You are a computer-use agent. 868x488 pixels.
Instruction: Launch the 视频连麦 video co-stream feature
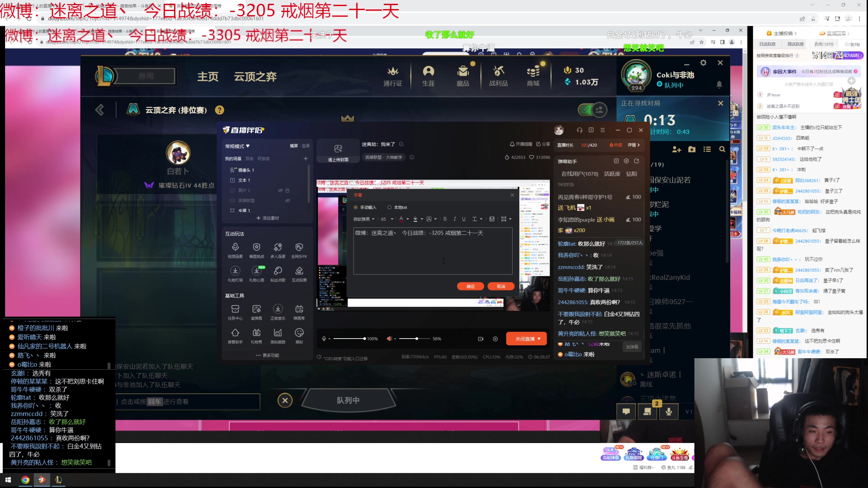235,250
